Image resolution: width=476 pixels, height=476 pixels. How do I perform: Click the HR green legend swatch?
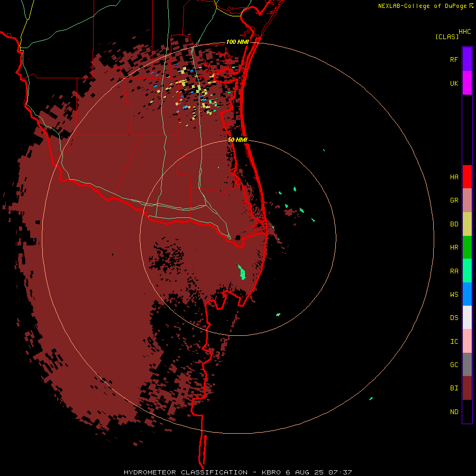tap(467, 247)
